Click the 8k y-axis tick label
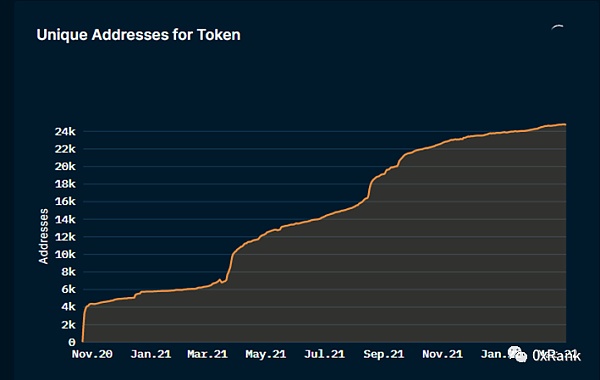Screen dimensions: 600x380 [x=68, y=272]
